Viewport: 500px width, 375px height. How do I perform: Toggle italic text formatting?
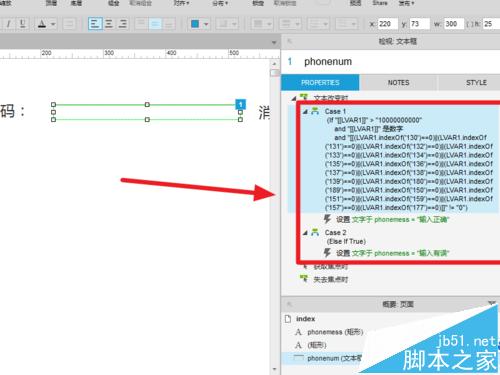pos(8,24)
